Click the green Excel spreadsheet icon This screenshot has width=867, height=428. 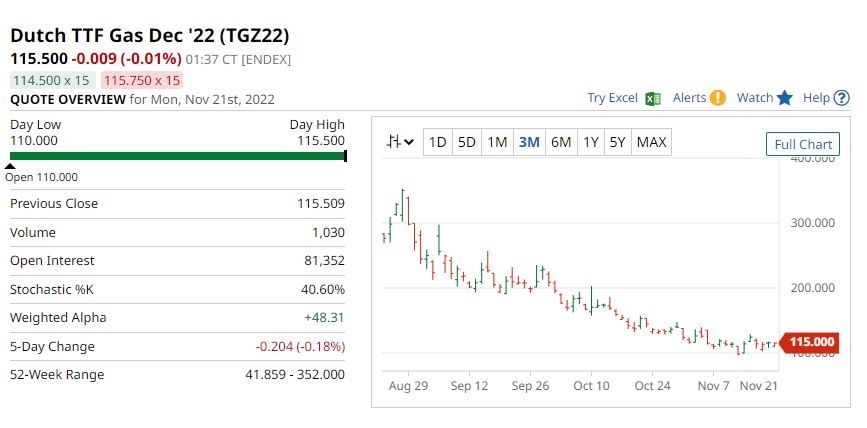click(x=653, y=98)
